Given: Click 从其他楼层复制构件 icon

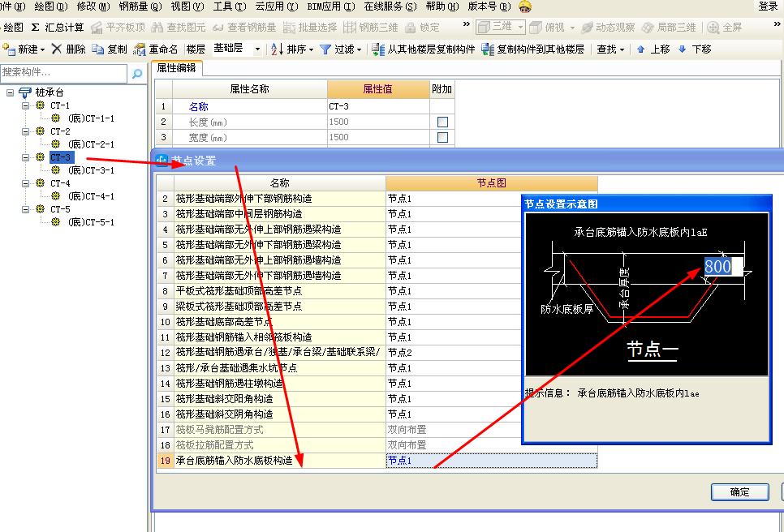Looking at the screenshot, I should pos(378,49).
